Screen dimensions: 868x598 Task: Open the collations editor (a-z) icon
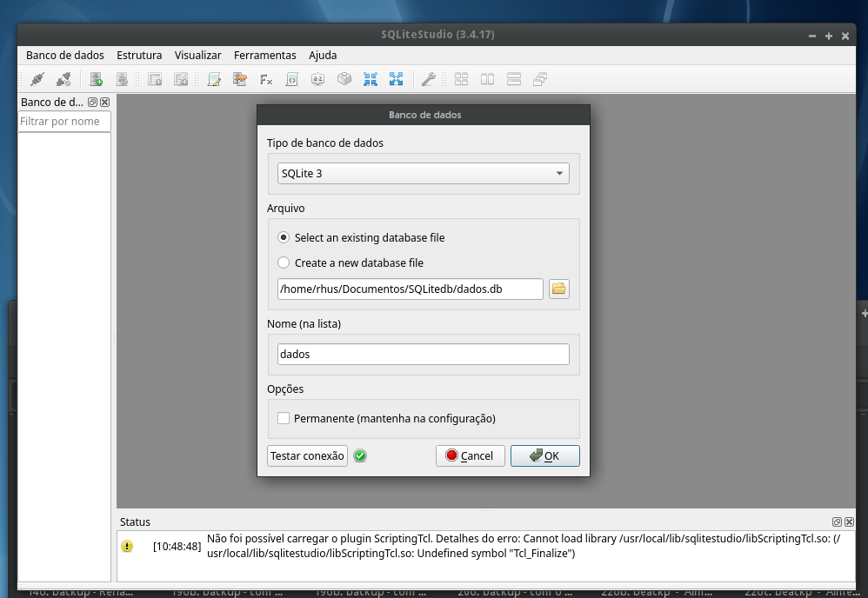pos(318,79)
